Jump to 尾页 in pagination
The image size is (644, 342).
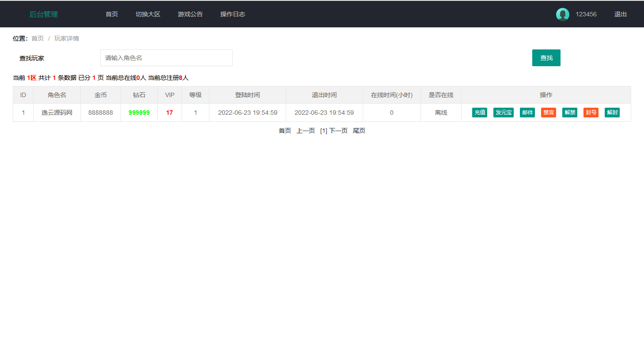(359, 131)
